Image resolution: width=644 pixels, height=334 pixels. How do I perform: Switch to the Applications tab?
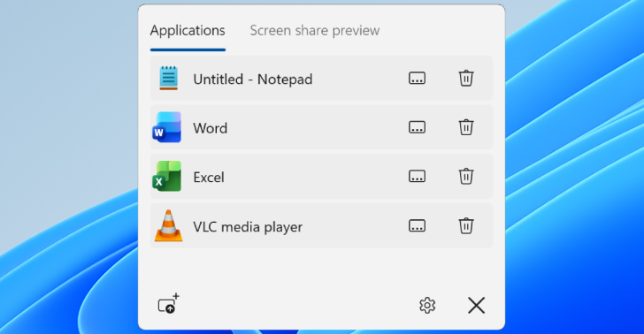click(188, 31)
